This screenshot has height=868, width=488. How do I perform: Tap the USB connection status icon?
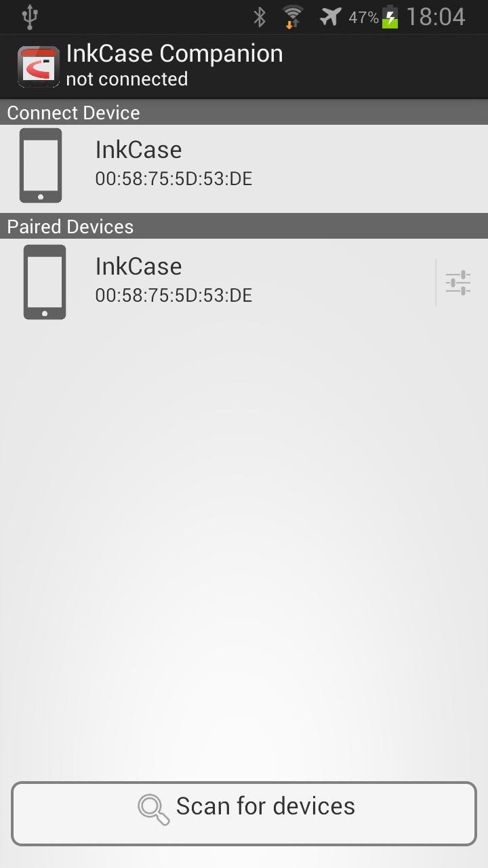(x=29, y=17)
